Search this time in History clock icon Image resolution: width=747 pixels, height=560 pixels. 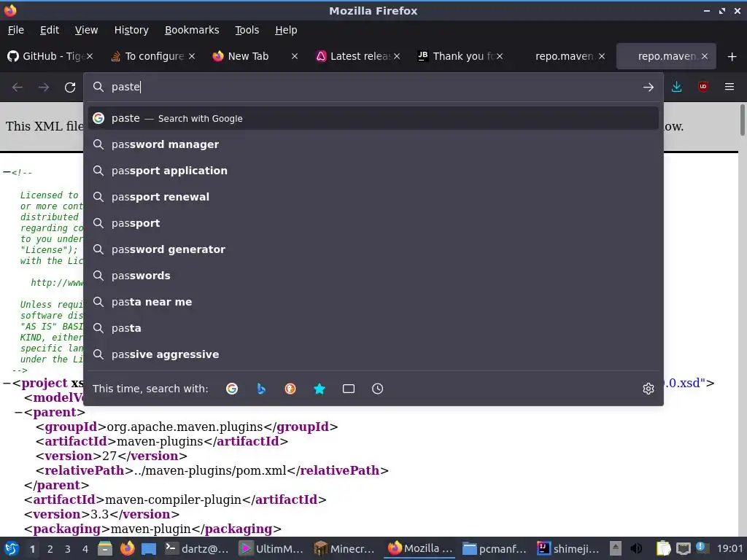[377, 389]
